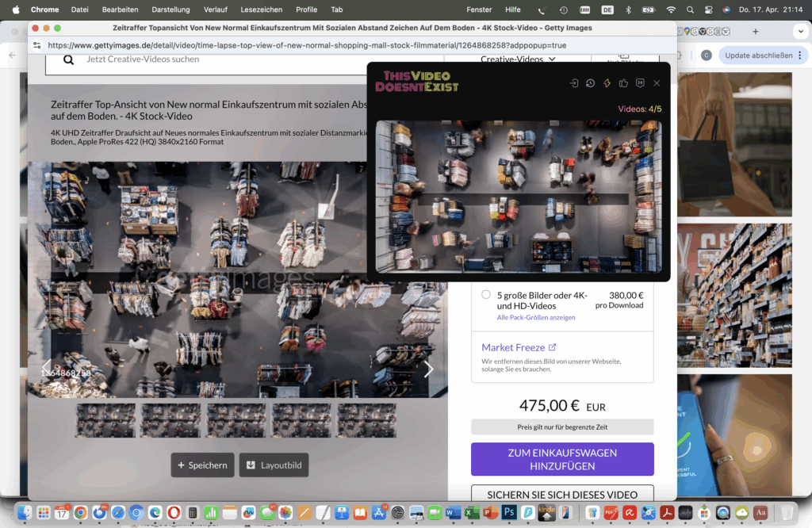Image resolution: width=812 pixels, height=528 pixels.
Task: Click the login icon in ThisVideoDoesntExist popup
Action: click(574, 83)
